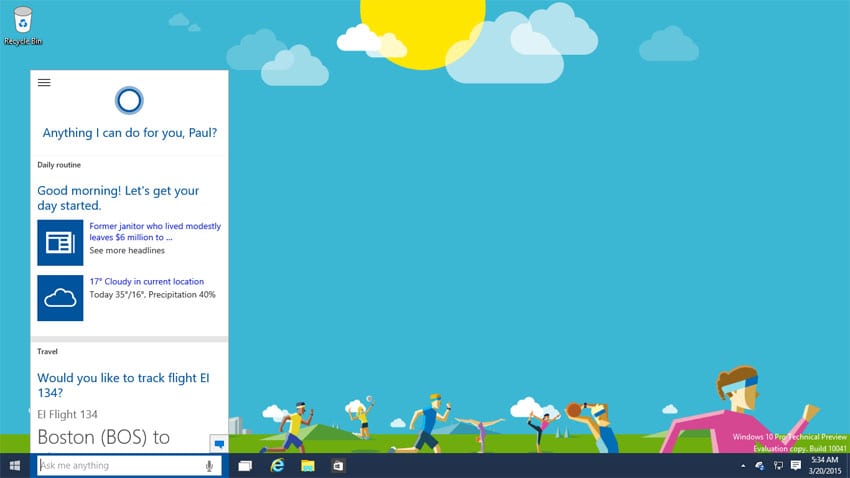The width and height of the screenshot is (850, 478).
Task: Open the Cortana hamburger menu
Action: (44, 83)
